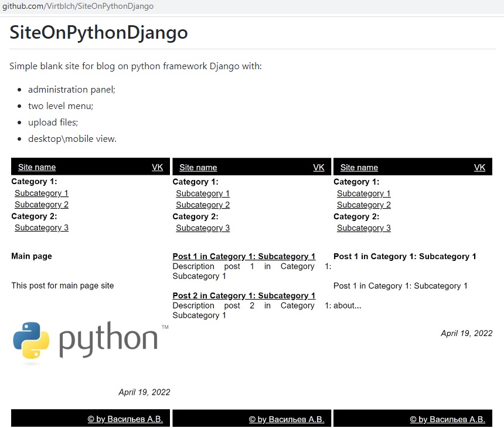The image size is (504, 428).
Task: Open Site name link in middle panel
Action: [198, 168]
